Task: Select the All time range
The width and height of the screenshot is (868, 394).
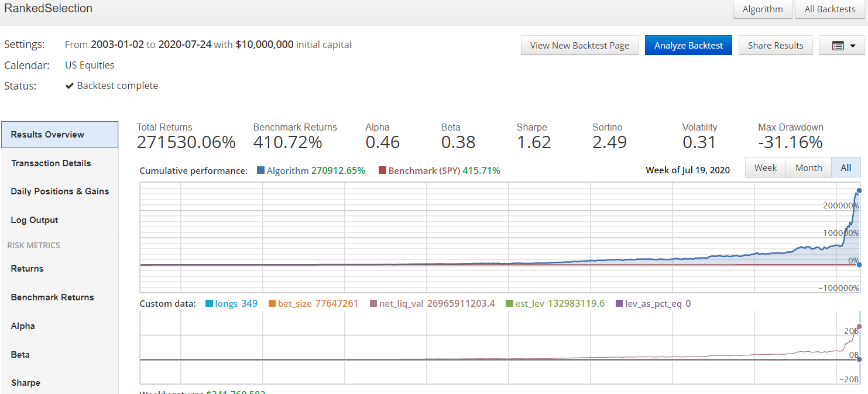Action: (846, 167)
